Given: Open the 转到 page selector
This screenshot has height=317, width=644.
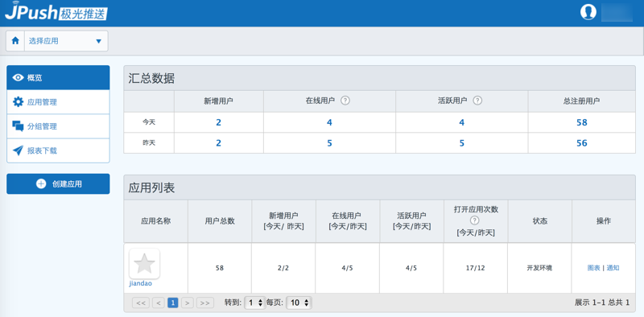Looking at the screenshot, I should click(x=254, y=303).
